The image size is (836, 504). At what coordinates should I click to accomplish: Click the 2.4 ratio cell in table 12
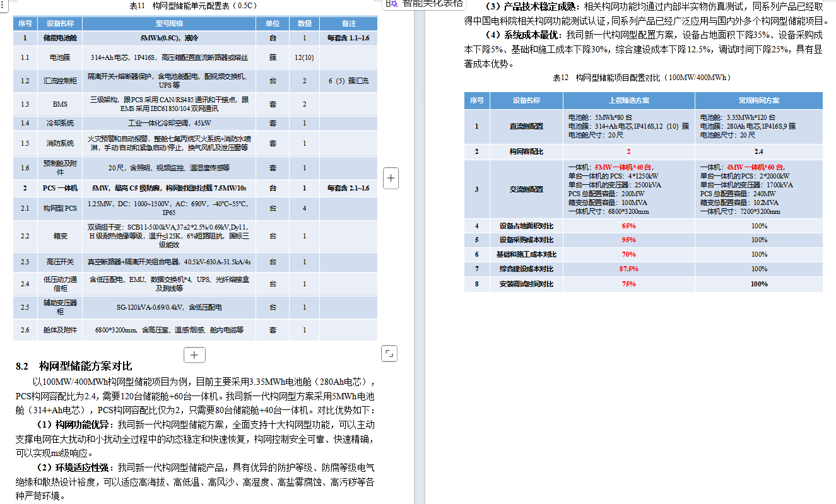pyautogui.click(x=759, y=151)
